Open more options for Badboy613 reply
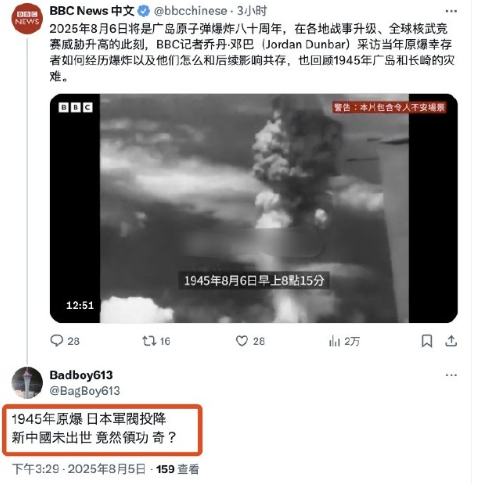Screen dimensions: 481x484 [x=451, y=375]
